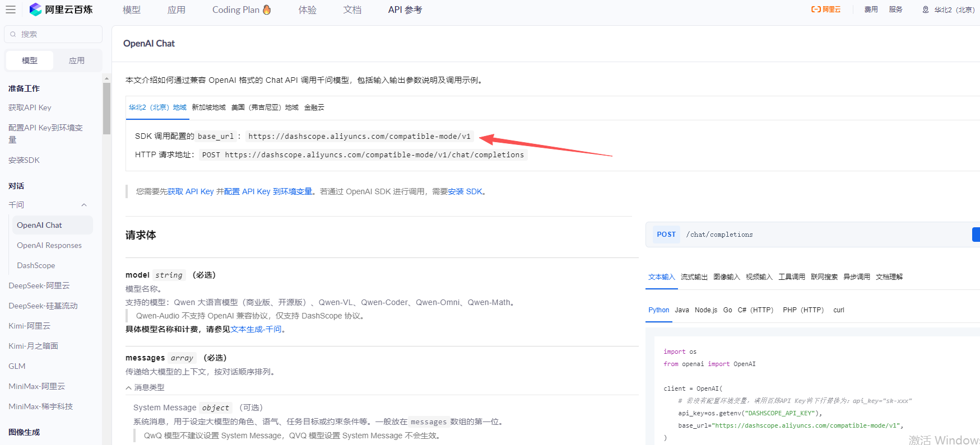
Task: Select DashScope in sidebar
Action: (36, 265)
